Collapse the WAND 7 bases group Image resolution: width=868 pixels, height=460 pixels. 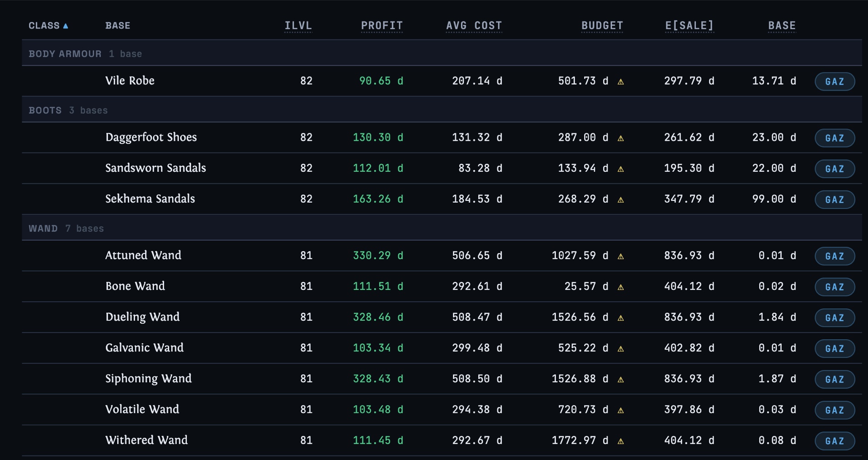(x=442, y=228)
